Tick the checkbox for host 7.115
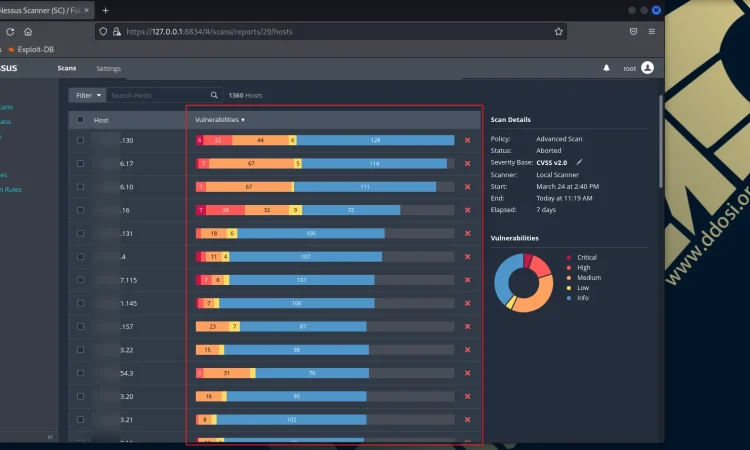This screenshot has height=450, width=750. click(x=80, y=280)
